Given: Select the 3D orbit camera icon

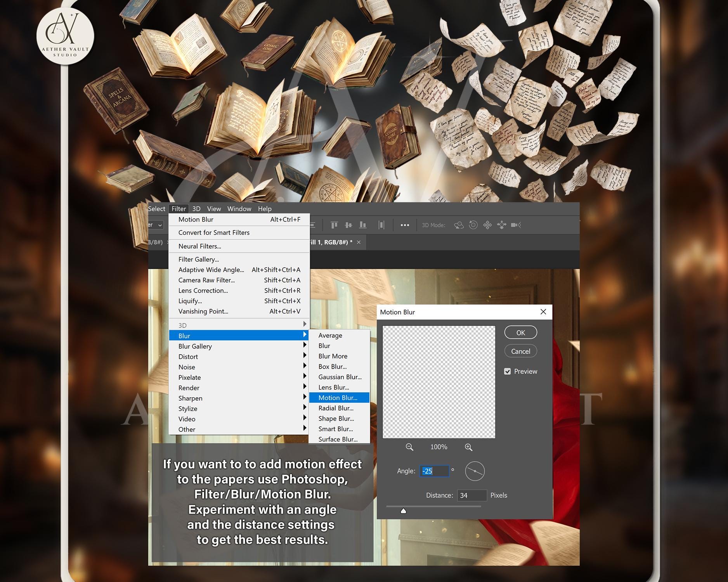Looking at the screenshot, I should pyautogui.click(x=459, y=225).
